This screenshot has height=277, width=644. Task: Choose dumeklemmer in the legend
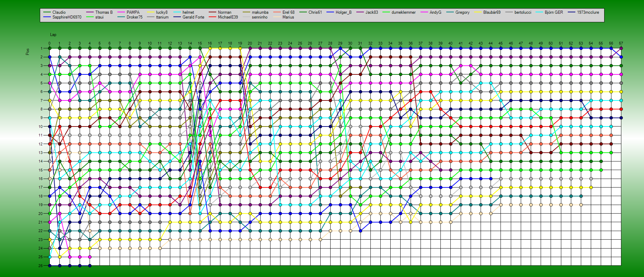click(404, 12)
